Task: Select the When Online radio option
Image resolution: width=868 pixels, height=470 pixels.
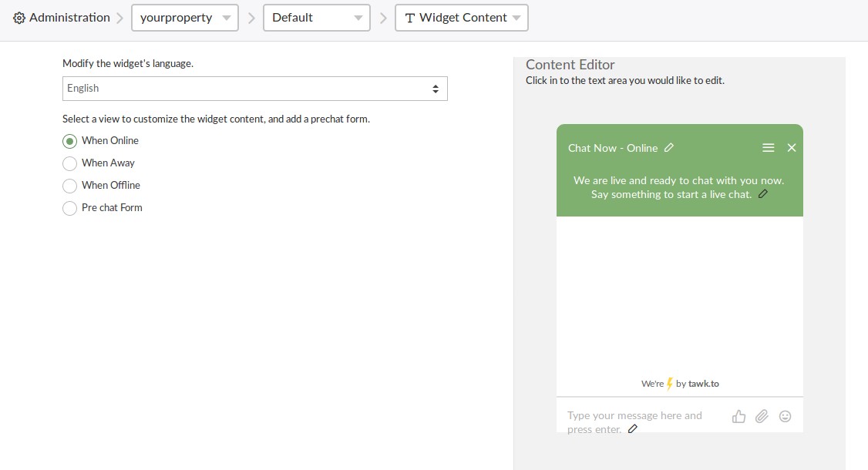Action: coord(69,141)
